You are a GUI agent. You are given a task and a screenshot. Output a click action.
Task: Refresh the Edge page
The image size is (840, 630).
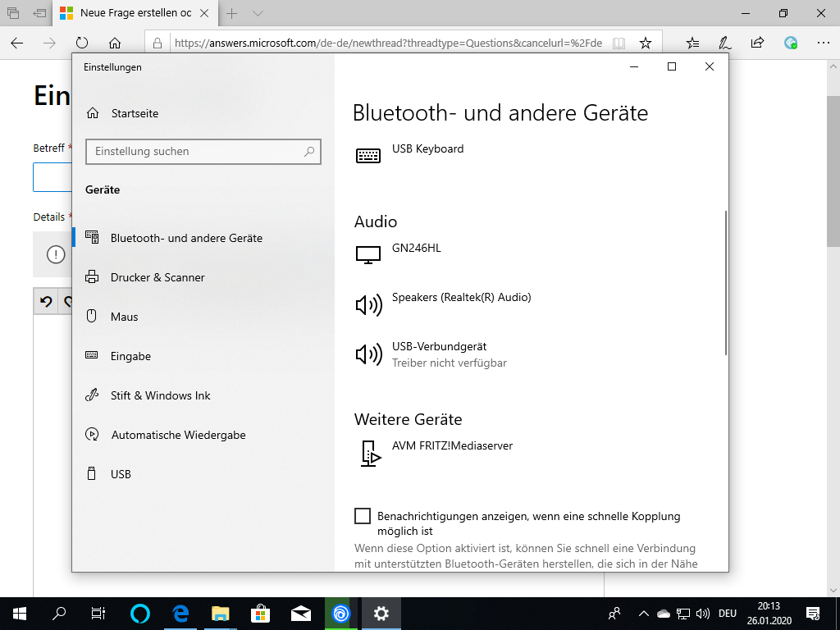click(82, 43)
